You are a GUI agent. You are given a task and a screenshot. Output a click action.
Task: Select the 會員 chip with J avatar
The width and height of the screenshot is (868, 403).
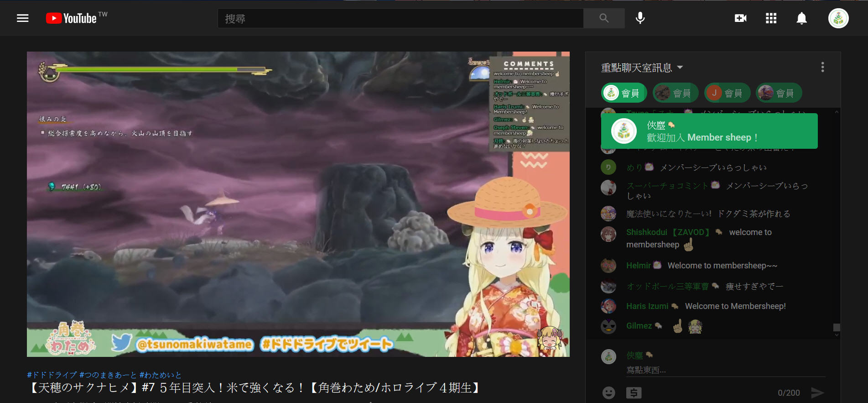tap(727, 93)
